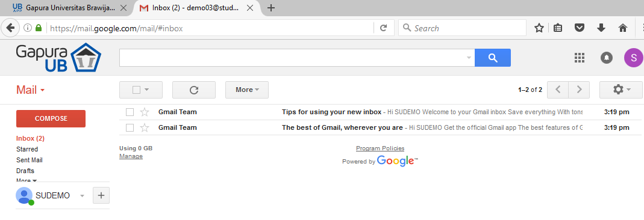Refresh the inbox with the circular arrow button

(x=194, y=90)
